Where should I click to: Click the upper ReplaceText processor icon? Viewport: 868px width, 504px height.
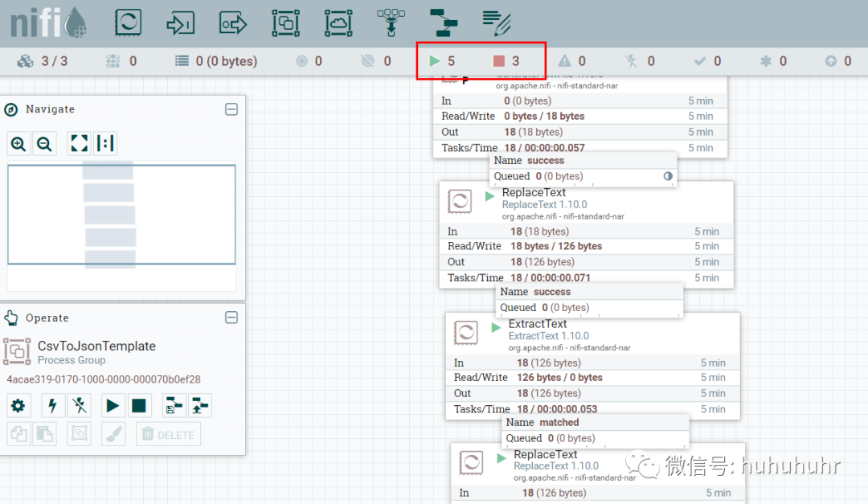pyautogui.click(x=460, y=201)
